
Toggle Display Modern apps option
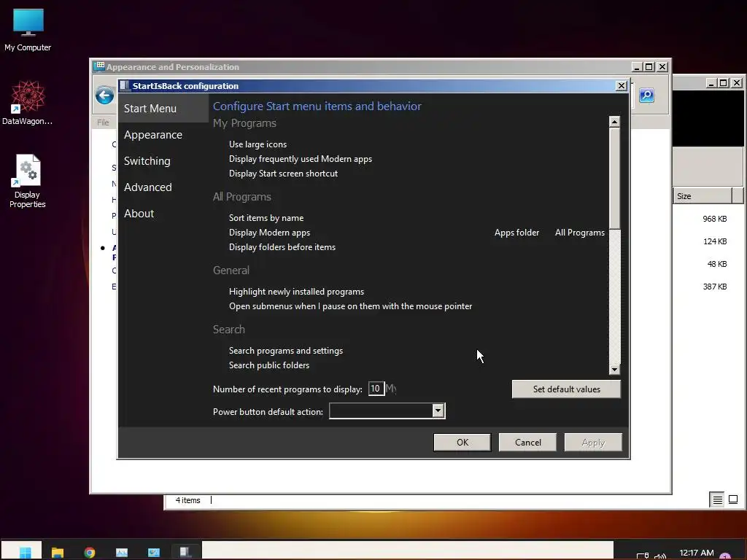pyautogui.click(x=269, y=233)
